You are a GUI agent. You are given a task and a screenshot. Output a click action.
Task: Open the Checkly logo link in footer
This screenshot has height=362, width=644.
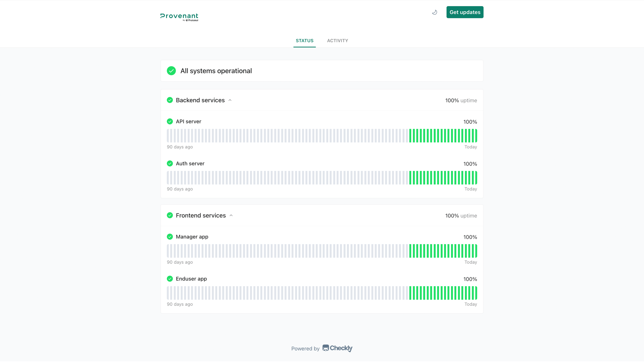[337, 348]
